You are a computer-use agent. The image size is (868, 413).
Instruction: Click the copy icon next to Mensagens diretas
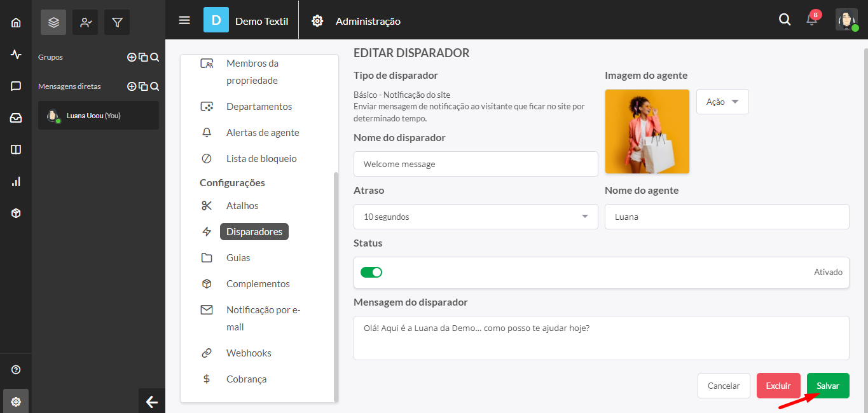[143, 86]
